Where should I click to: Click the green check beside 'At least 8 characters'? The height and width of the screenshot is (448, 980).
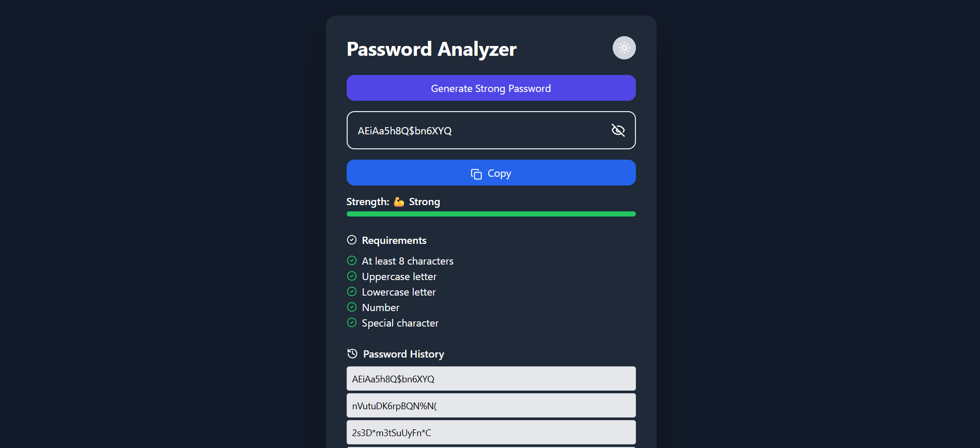tap(352, 260)
